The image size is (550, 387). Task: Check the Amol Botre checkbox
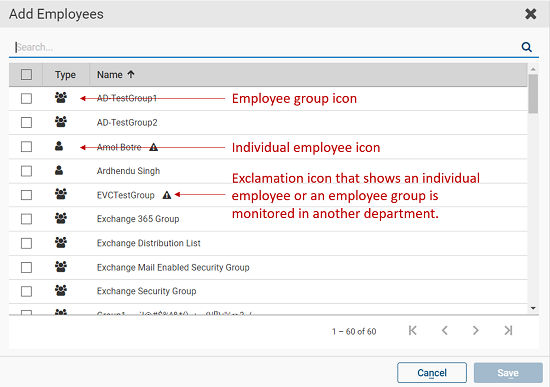[26, 147]
